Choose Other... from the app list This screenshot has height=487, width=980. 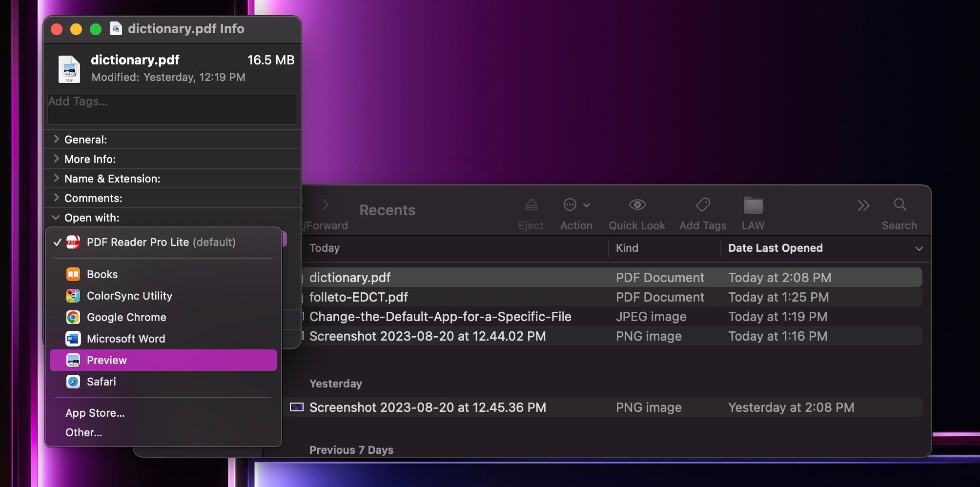click(83, 432)
